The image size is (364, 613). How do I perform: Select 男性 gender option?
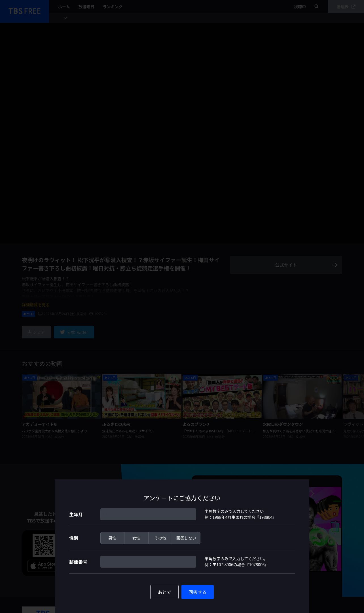pos(112,538)
